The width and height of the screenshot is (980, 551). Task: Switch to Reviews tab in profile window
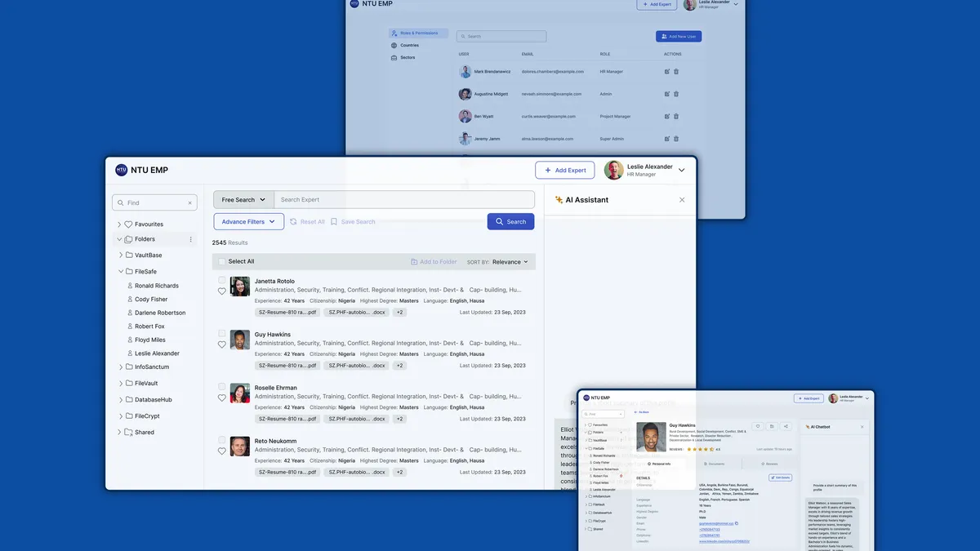[x=768, y=464]
